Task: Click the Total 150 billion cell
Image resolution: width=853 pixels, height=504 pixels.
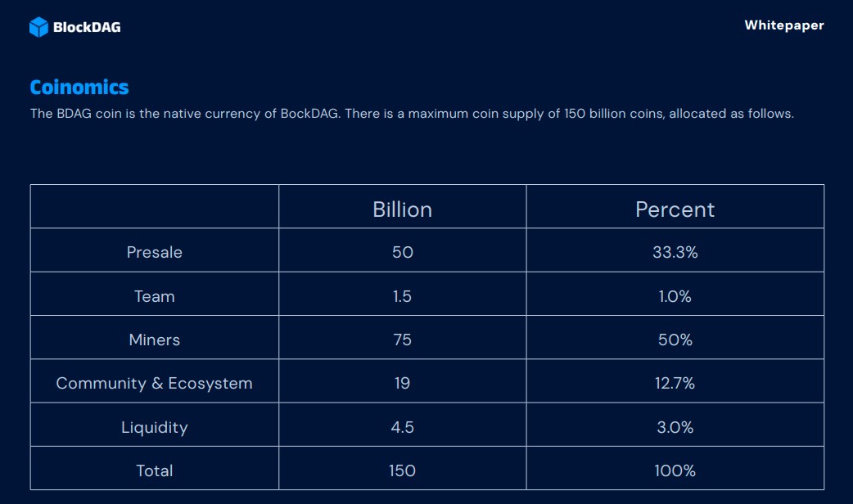Action: click(402, 470)
